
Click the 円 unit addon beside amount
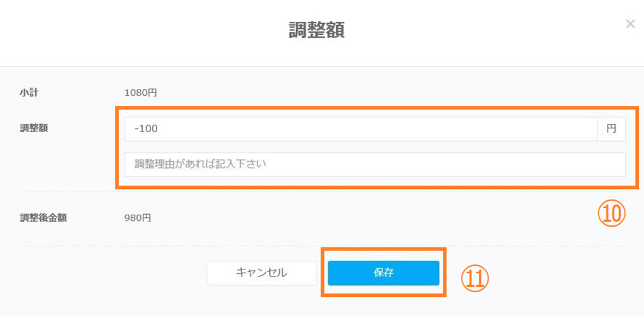[x=611, y=129]
